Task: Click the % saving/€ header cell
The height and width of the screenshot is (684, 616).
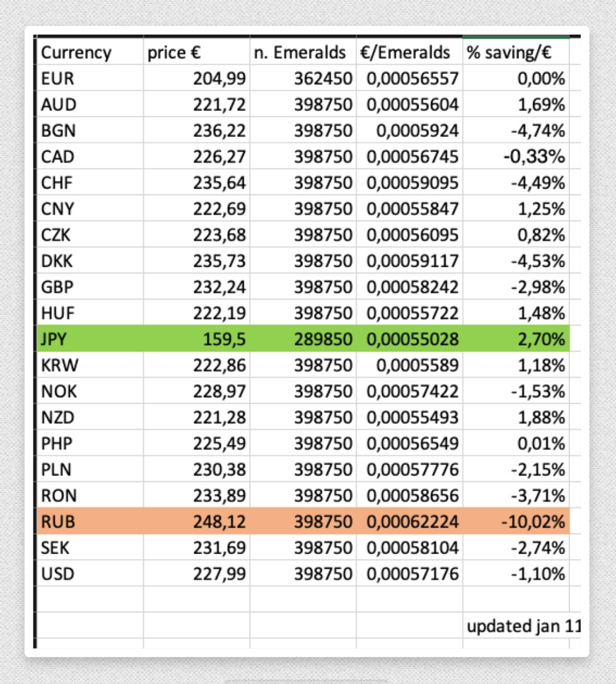Action: click(x=516, y=52)
